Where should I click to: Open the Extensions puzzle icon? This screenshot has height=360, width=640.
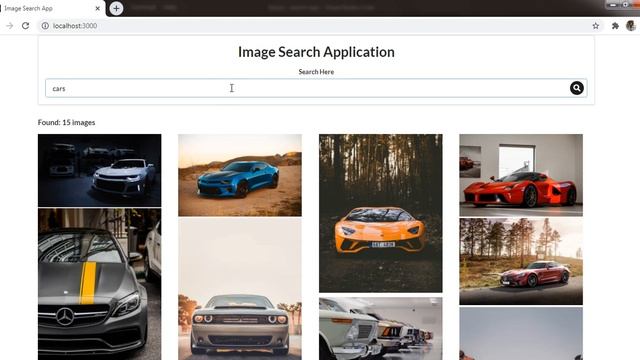click(615, 26)
